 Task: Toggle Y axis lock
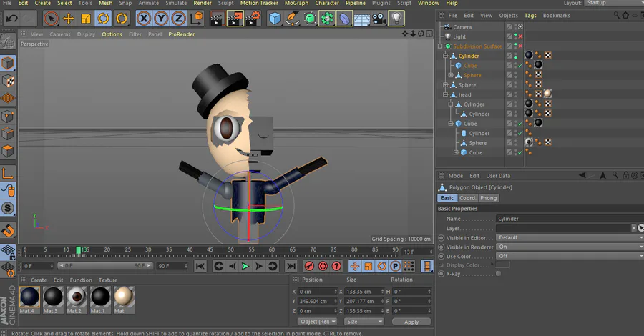tap(161, 19)
